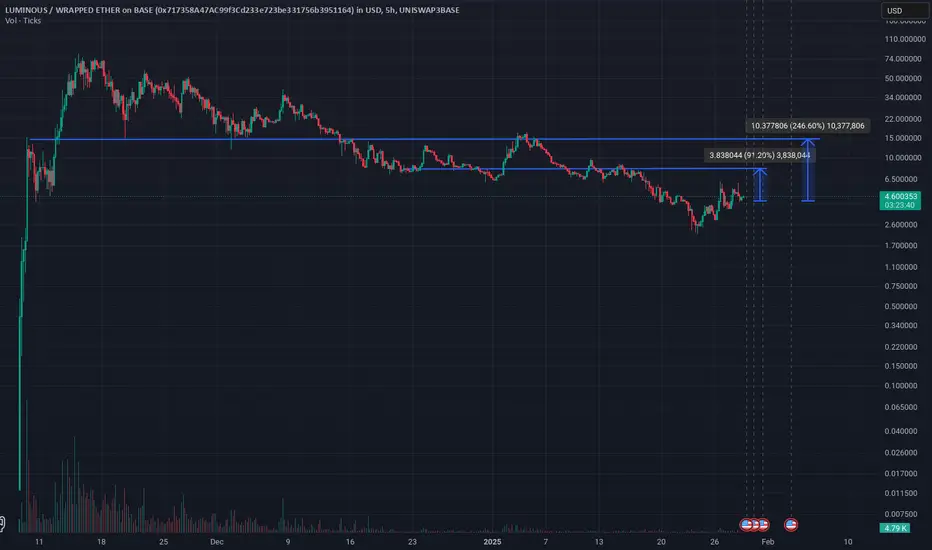Click the 25 date on the time axis

[163, 542]
